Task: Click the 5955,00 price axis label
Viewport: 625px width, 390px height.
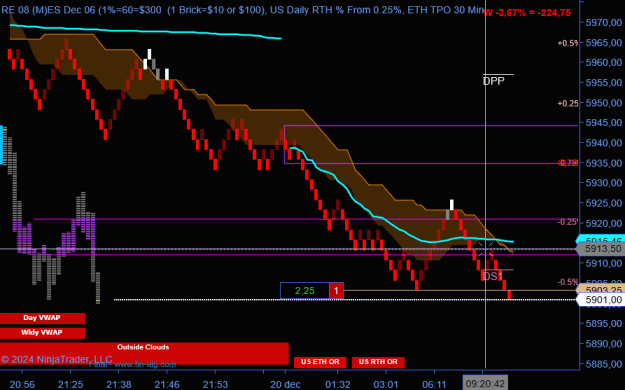Action: point(604,83)
